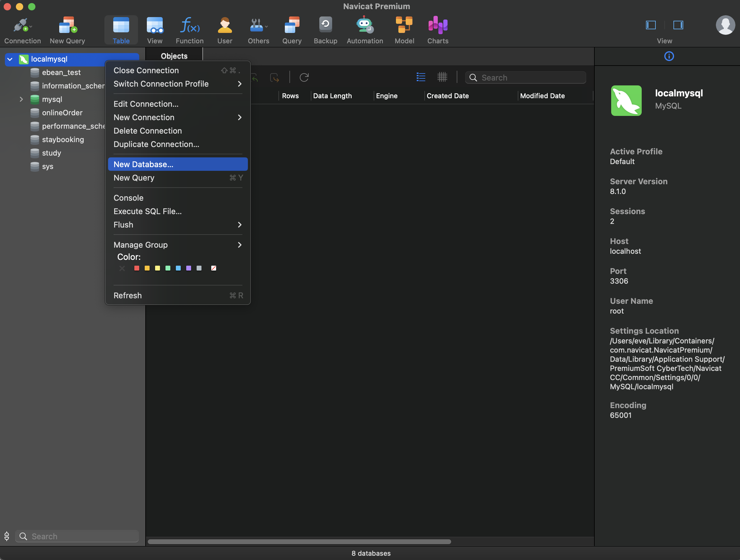Open the New Connection submenu
This screenshot has height=560, width=740.
(178, 117)
